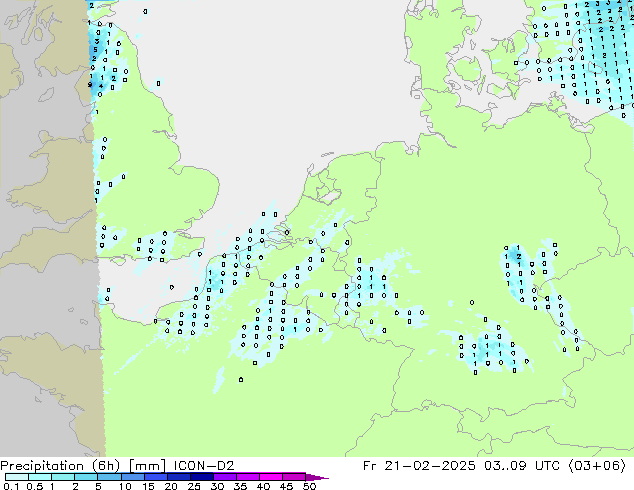Click the 'Precipitation (6h)' title text
The width and height of the screenshot is (634, 490).
coord(60,466)
